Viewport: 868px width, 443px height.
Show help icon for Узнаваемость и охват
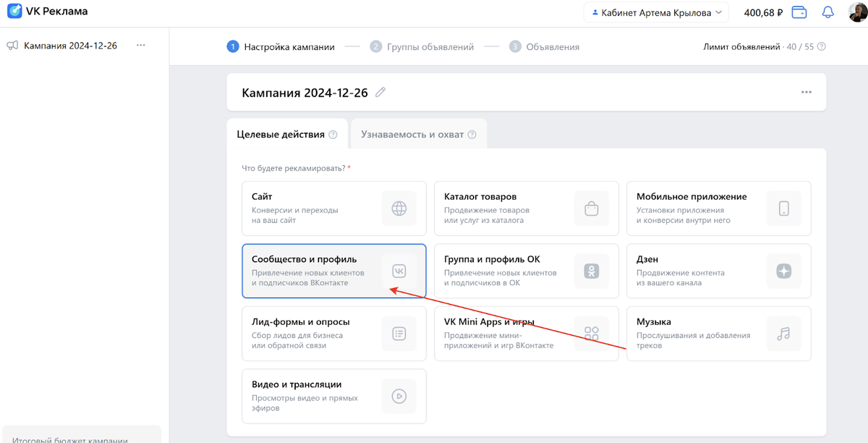(x=472, y=135)
